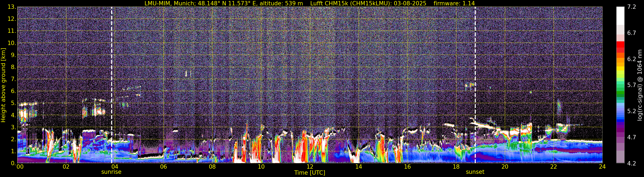Click the "0." height axis tick label
The height and width of the screenshot is (177, 644).
13,163
